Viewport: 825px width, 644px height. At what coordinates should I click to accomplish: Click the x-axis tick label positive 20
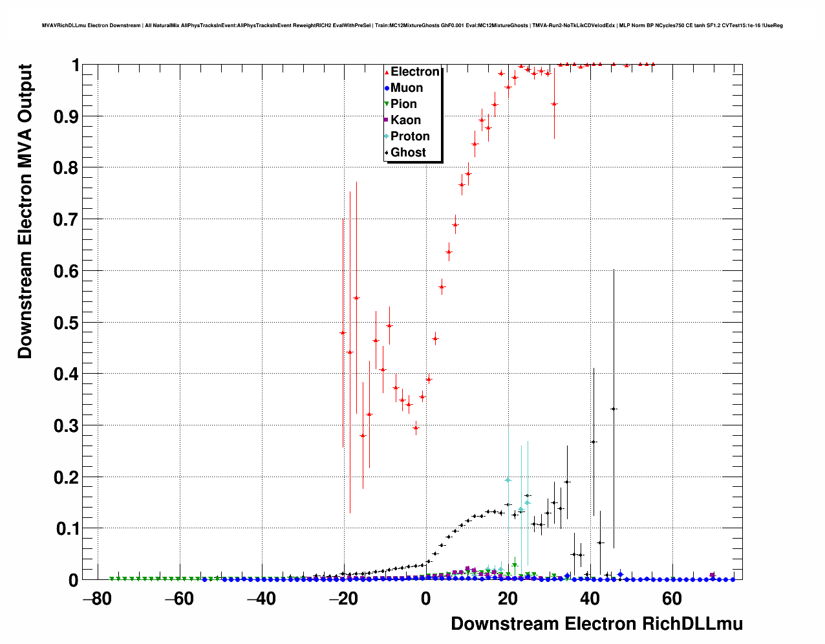pos(508,599)
